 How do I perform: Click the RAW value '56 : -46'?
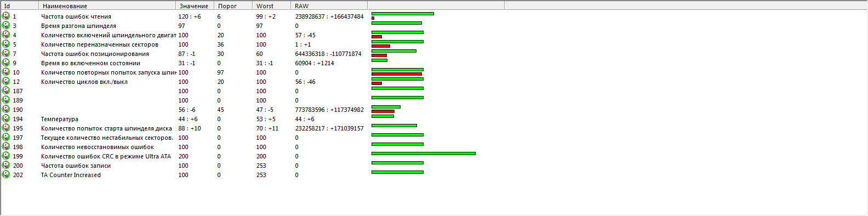point(305,82)
